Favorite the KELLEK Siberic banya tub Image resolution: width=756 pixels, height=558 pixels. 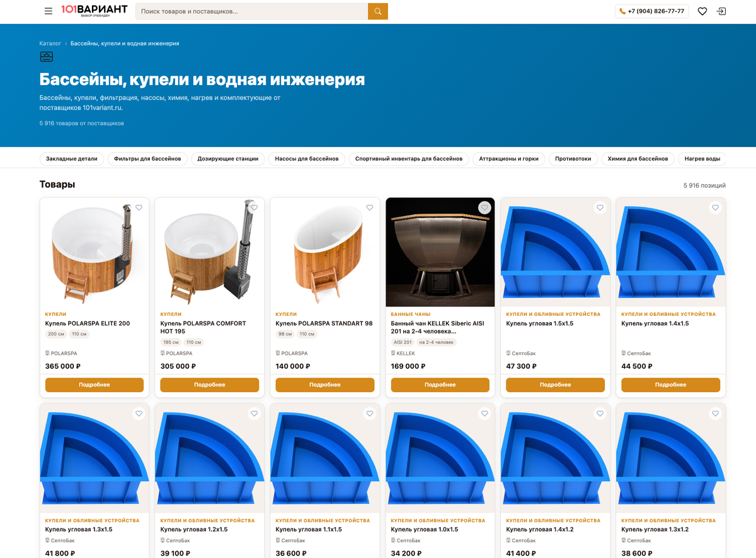(x=484, y=207)
